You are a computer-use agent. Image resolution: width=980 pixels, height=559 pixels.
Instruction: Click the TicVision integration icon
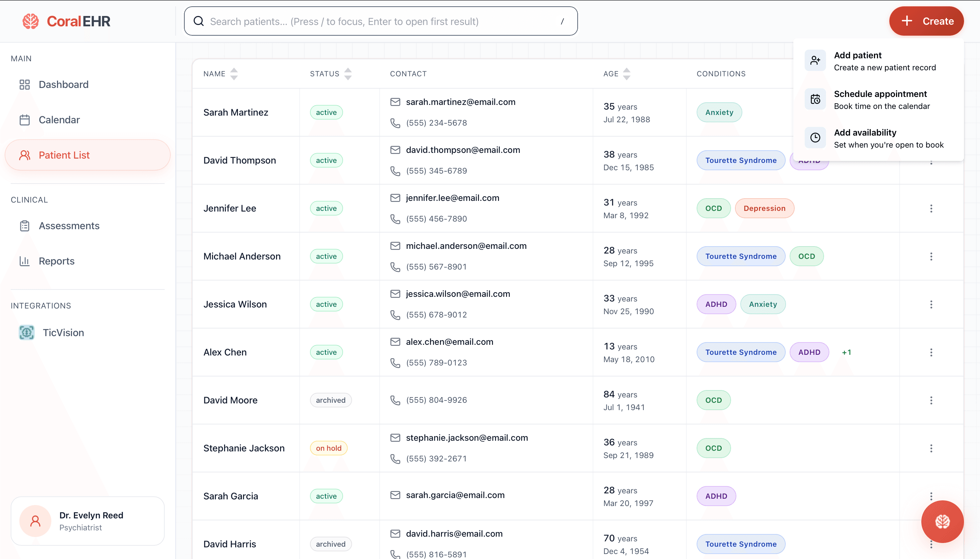coord(27,332)
